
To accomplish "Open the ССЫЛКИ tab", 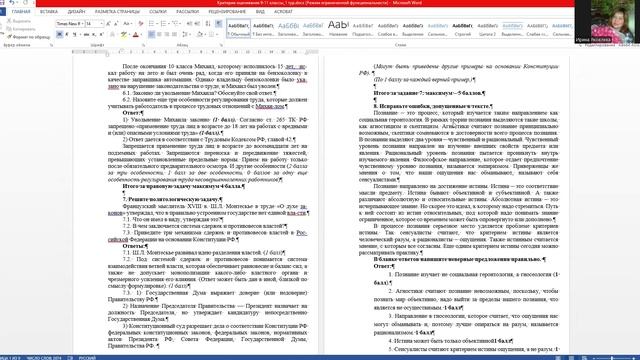I will tap(158, 11).
